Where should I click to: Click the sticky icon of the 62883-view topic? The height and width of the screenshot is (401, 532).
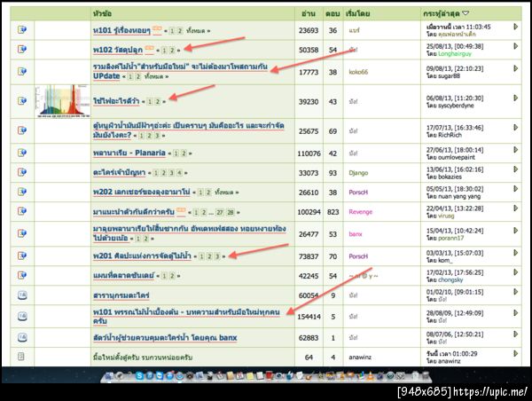coord(22,337)
